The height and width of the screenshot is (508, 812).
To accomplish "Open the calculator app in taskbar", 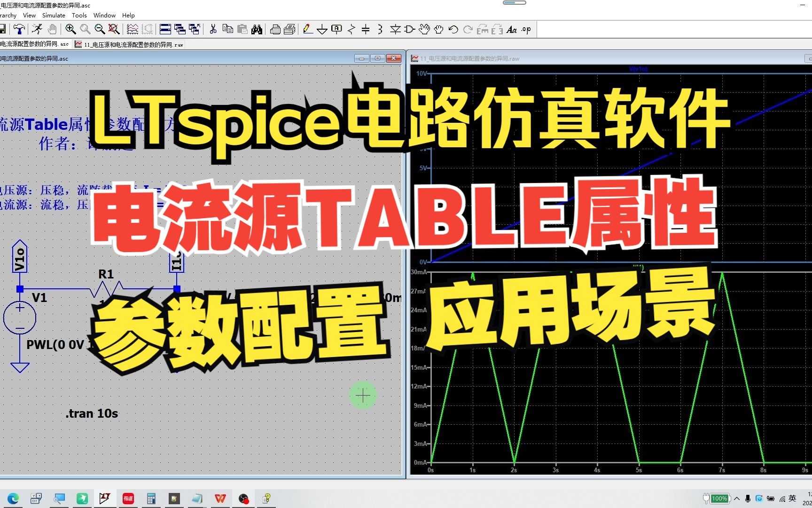I will [151, 499].
